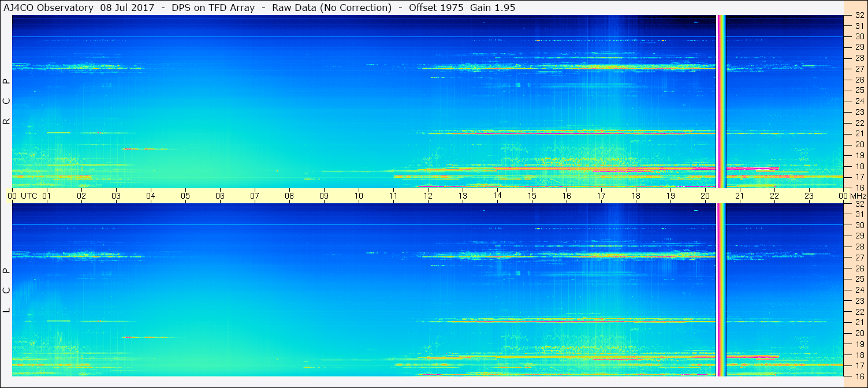Viewport: 868px width, 388px height.
Task: Click the 'L C P' vertical panel label
Action: tap(7, 290)
